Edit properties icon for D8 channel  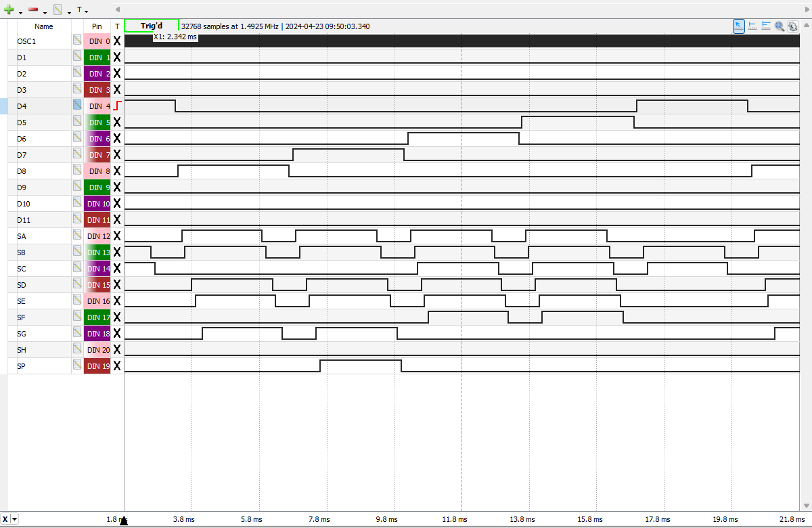[x=77, y=171]
